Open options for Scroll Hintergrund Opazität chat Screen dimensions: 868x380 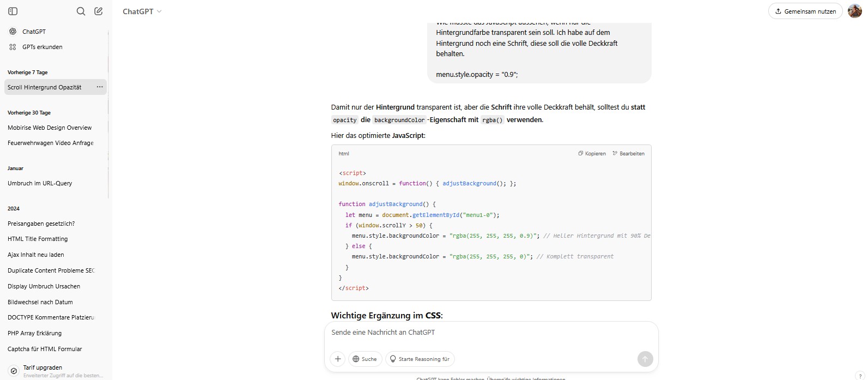tap(100, 87)
